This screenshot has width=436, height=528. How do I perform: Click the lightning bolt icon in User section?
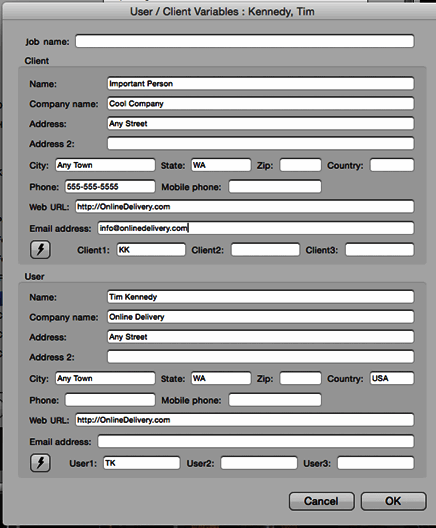(40, 463)
